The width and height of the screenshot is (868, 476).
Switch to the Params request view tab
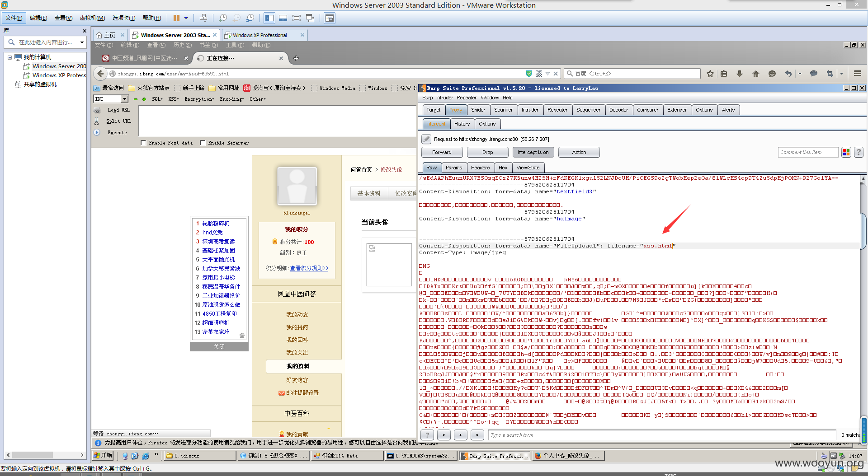pyautogui.click(x=454, y=168)
